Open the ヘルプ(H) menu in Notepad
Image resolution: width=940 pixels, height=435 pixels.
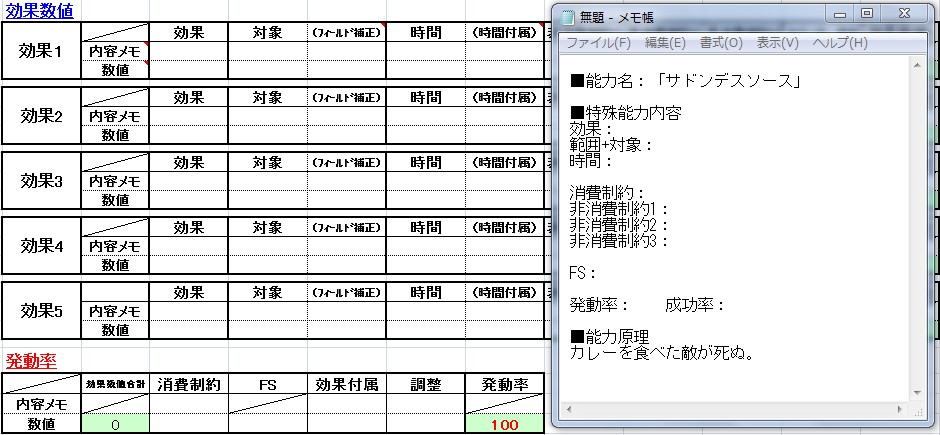[839, 43]
